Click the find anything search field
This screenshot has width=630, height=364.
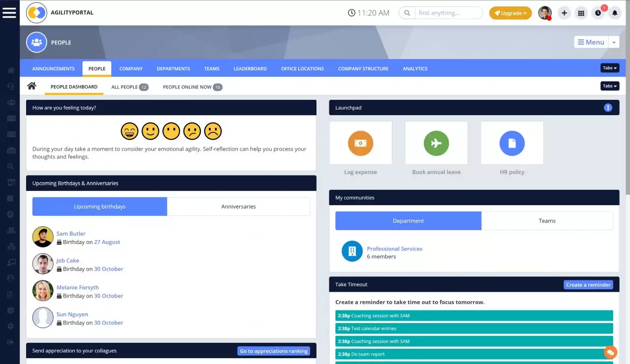tap(448, 13)
